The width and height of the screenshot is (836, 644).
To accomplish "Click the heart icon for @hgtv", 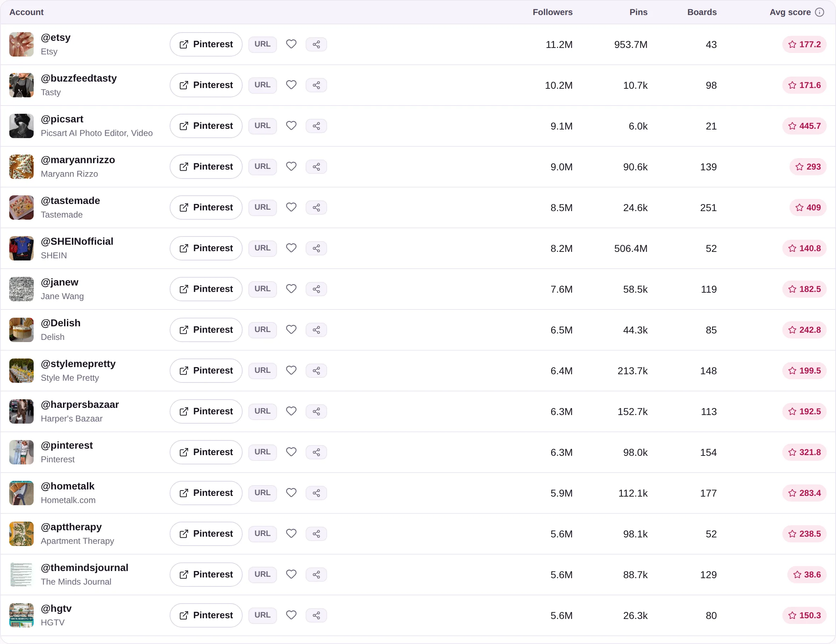I will [x=291, y=615].
